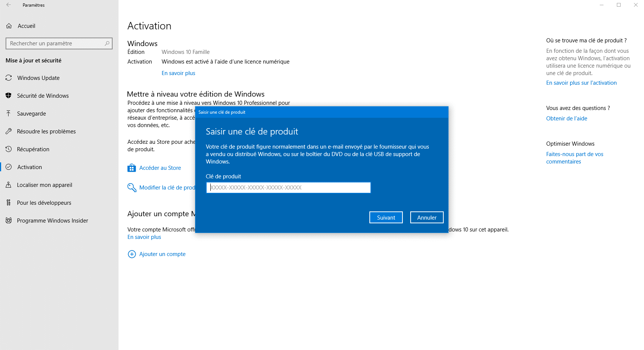Image resolution: width=644 pixels, height=350 pixels.
Task: Click the Sécurité de Windows shield icon
Action: coord(9,96)
